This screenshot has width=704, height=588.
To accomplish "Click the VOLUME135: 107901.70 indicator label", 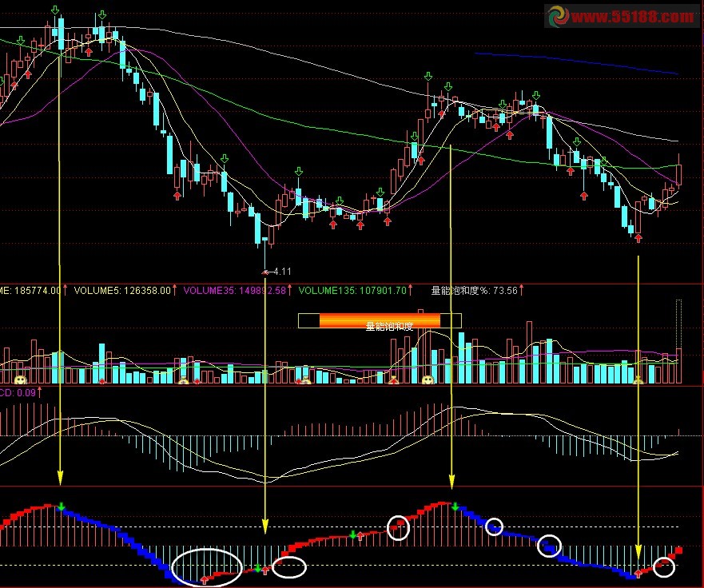I will [352, 291].
